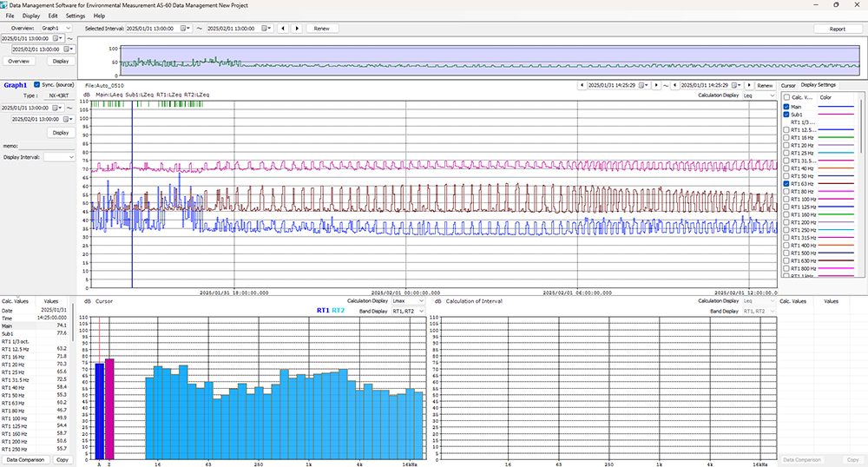
Task: Click the blue cursor line in Graph1
Action: tap(132, 194)
